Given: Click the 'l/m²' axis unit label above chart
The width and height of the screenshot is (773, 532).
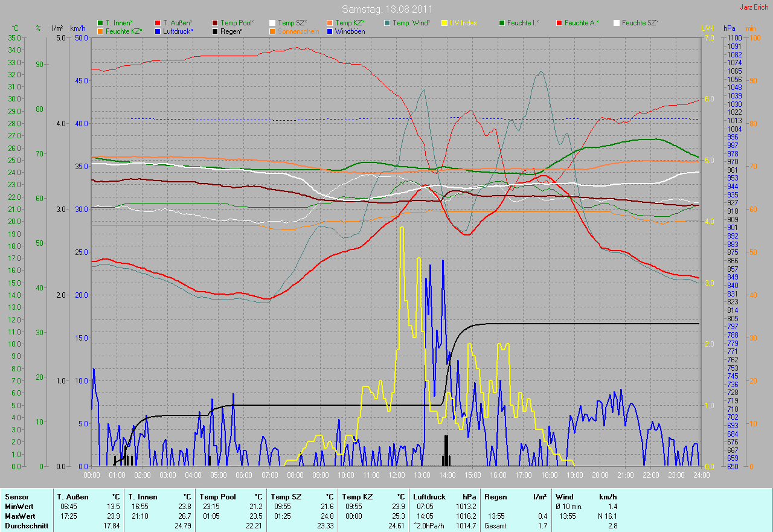Looking at the screenshot, I should (58, 28).
